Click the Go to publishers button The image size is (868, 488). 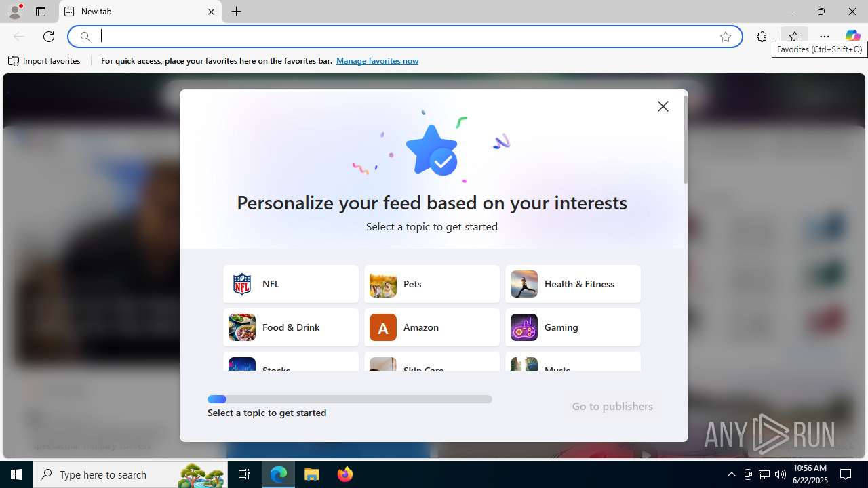[x=612, y=406]
